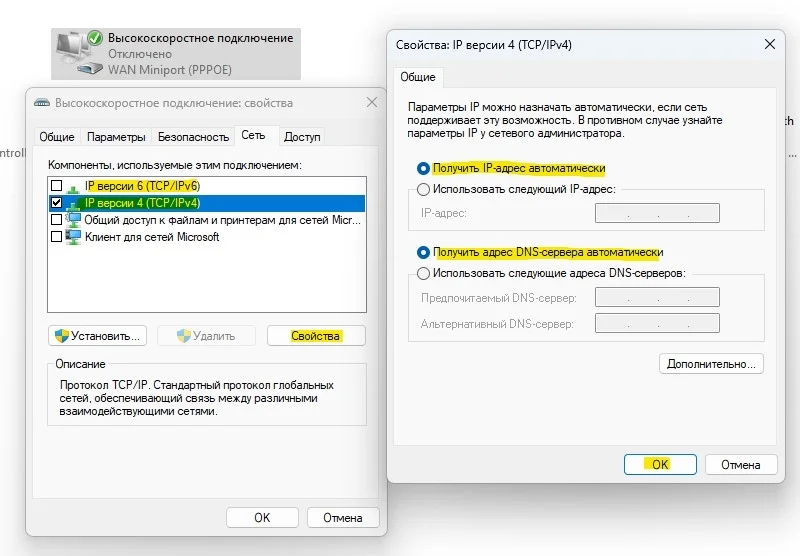Click the Предпочитаемый DNS-сервер address field

click(x=657, y=297)
